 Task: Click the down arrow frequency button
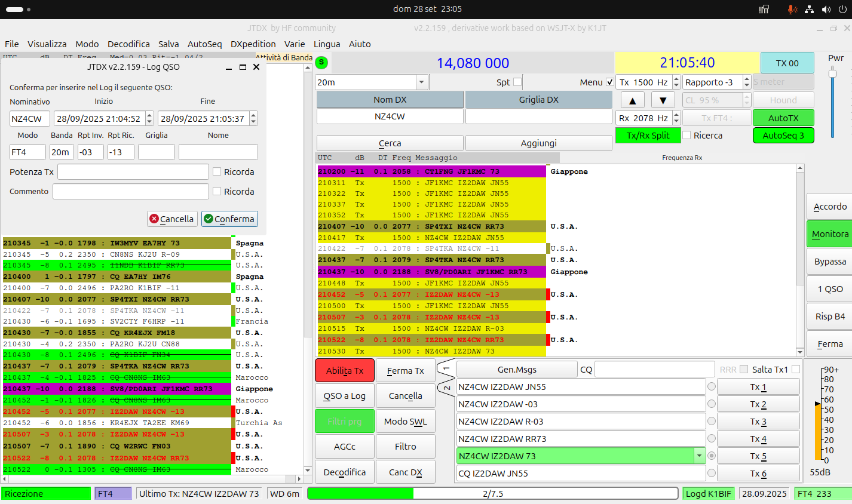tap(663, 100)
